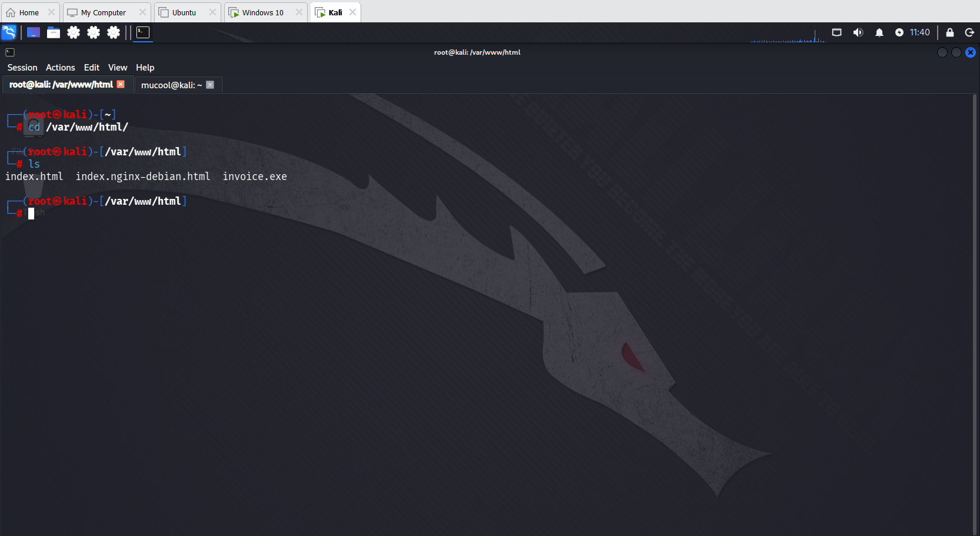Click the third gear launcher icon
The width and height of the screenshot is (980, 536).
114,32
